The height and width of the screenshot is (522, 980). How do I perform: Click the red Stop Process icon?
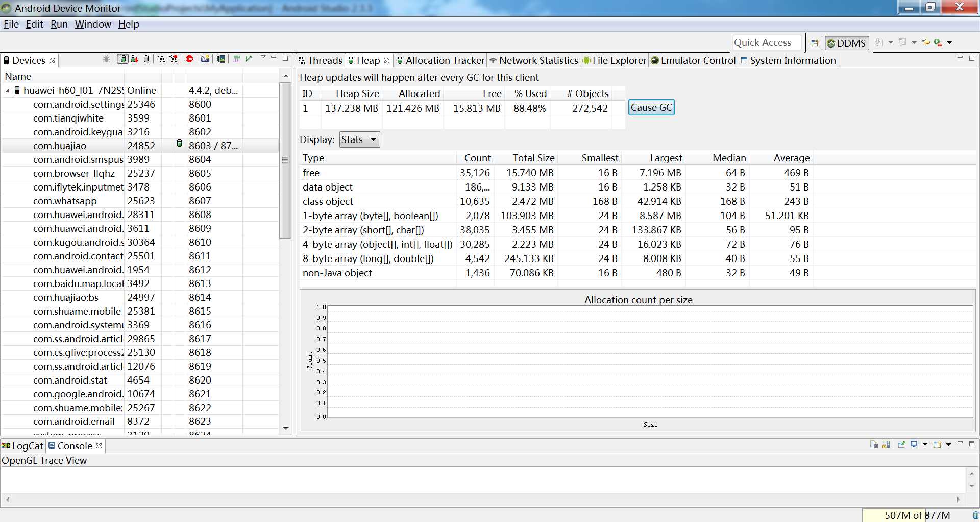[x=189, y=59]
